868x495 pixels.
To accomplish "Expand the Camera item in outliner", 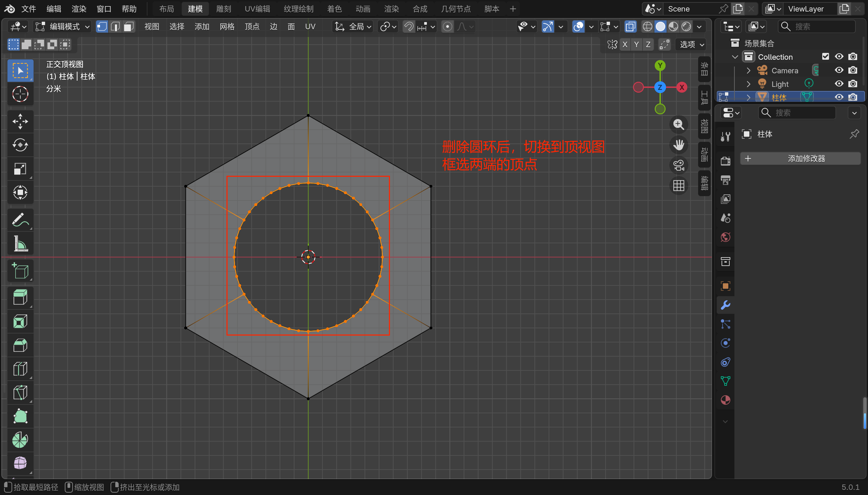I will pos(748,70).
